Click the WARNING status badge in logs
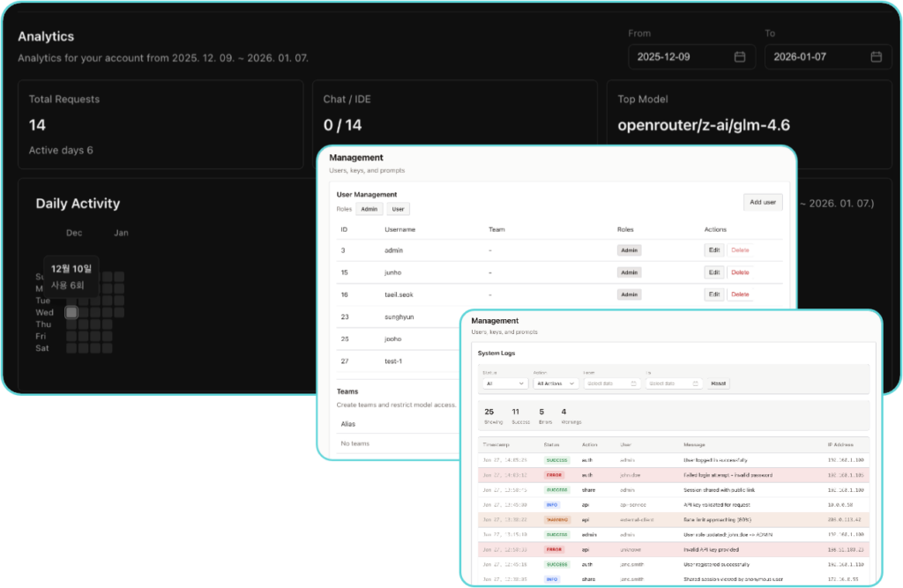 (x=557, y=520)
